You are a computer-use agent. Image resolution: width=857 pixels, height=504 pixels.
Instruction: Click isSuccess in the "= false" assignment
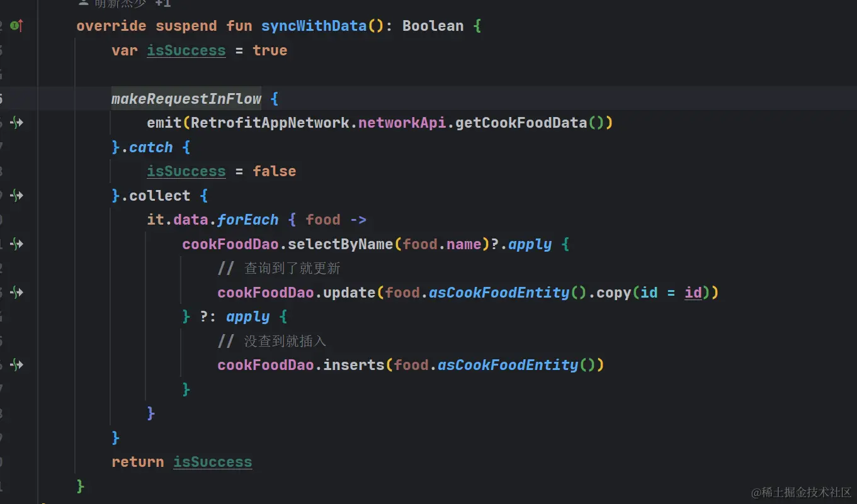tap(186, 171)
